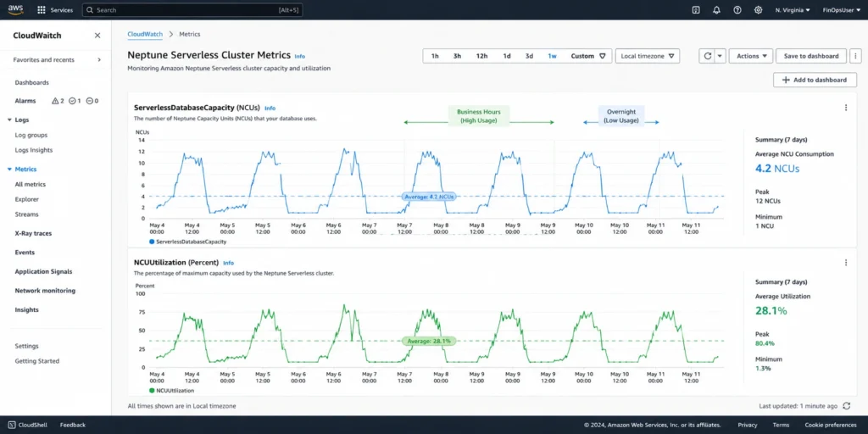This screenshot has width=868, height=434.
Task: Select the 1d time range
Action: point(507,56)
